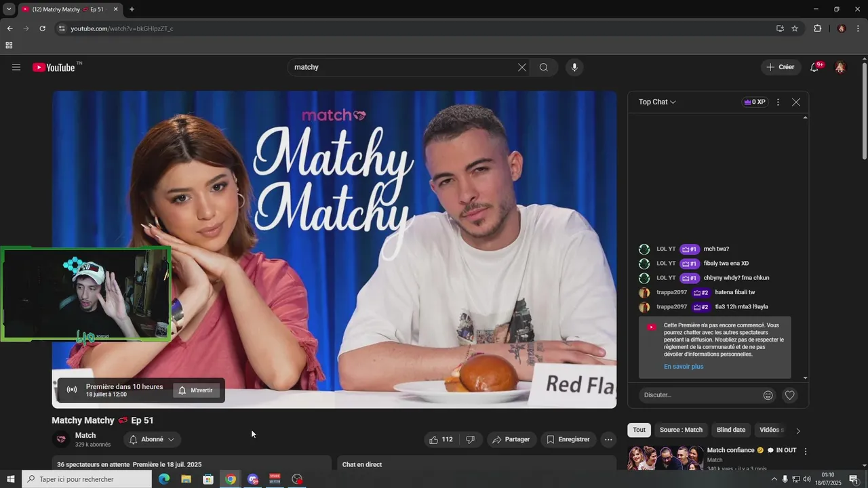
Task: Select the Vidéos filter chip
Action: click(771, 430)
